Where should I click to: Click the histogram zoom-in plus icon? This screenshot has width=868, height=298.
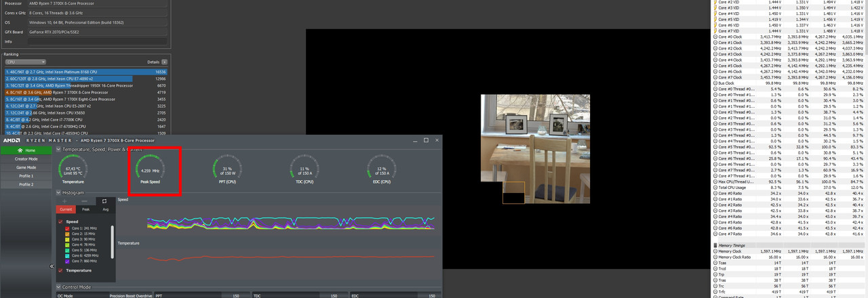pyautogui.click(x=65, y=201)
